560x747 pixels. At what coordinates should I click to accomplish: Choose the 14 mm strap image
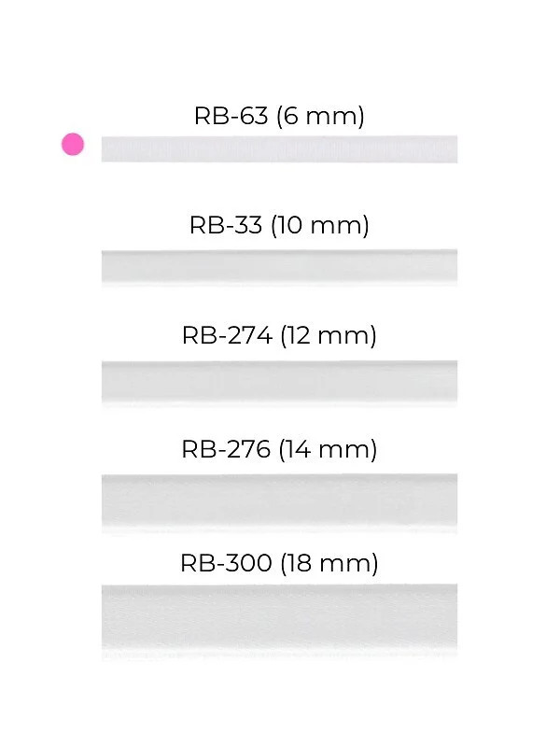pyautogui.click(x=279, y=501)
